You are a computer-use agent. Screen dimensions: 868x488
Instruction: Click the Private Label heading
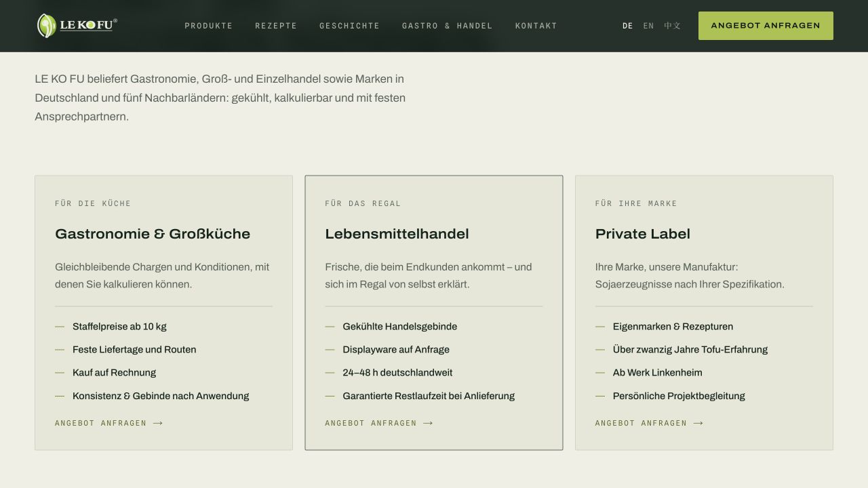pyautogui.click(x=643, y=234)
